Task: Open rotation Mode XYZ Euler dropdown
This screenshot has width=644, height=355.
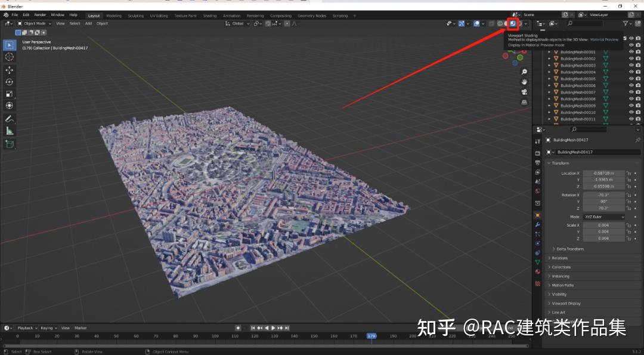Action: [x=603, y=217]
